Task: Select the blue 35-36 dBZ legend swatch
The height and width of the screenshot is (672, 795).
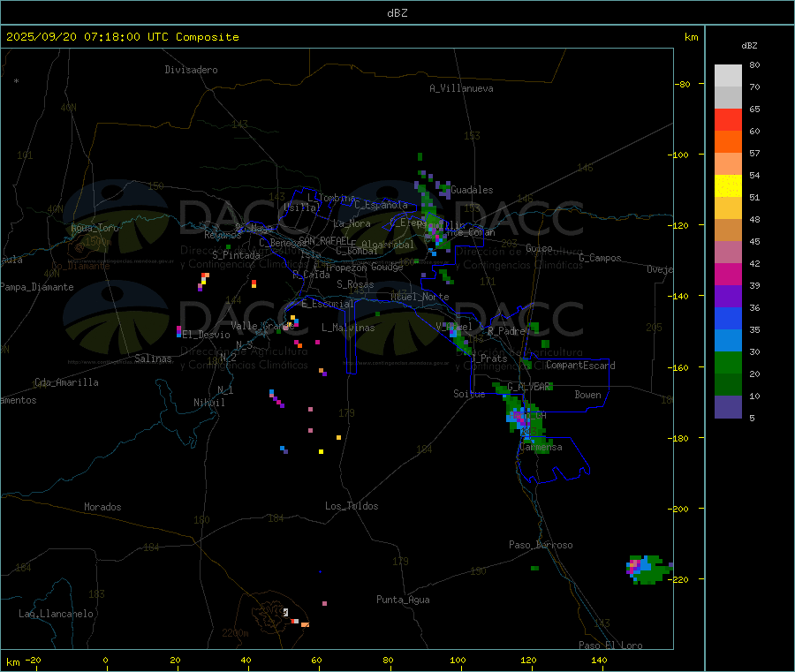Action: (728, 318)
